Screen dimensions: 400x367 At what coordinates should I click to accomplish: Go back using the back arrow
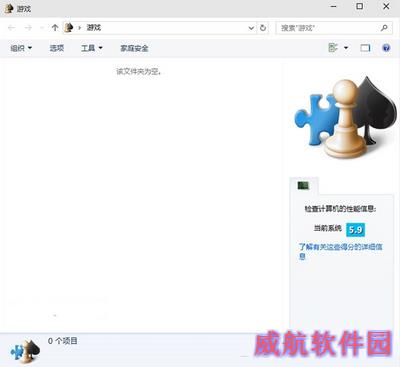tap(12, 28)
